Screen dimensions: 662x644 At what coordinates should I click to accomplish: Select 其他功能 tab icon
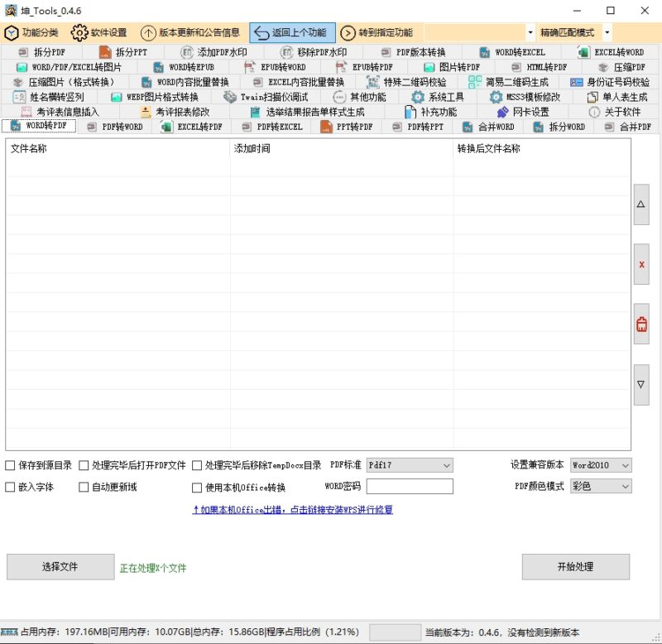click(339, 97)
